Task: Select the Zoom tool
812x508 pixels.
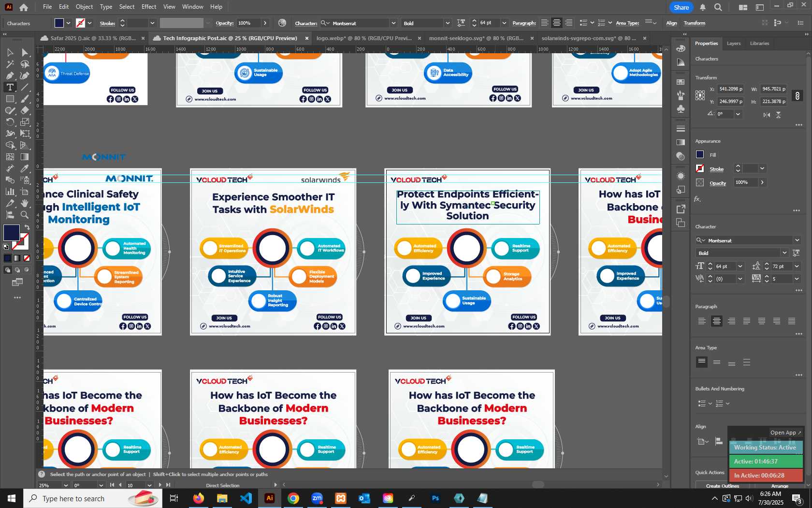Action: click(25, 215)
